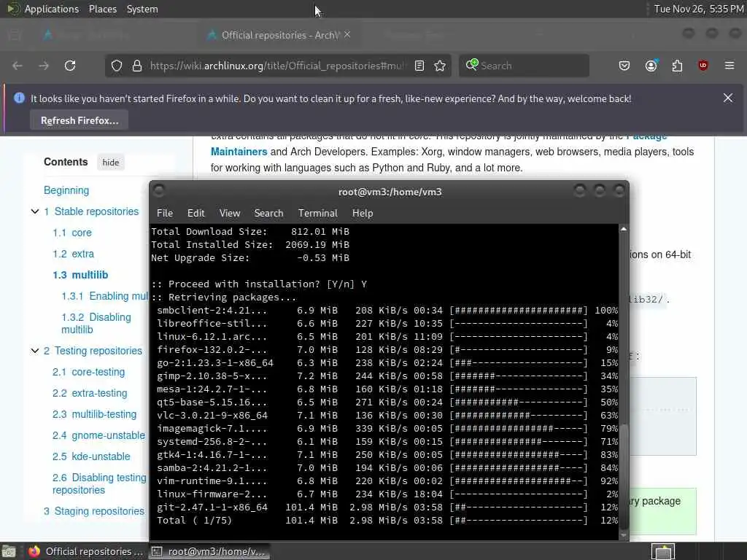Go forward in browser history
747x560 pixels.
click(44, 66)
